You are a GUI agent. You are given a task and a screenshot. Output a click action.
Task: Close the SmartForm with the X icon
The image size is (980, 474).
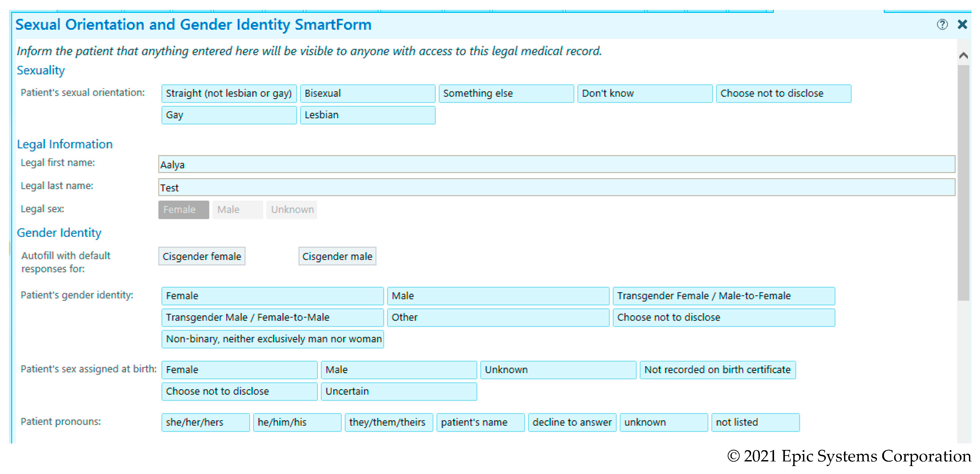[x=962, y=25]
